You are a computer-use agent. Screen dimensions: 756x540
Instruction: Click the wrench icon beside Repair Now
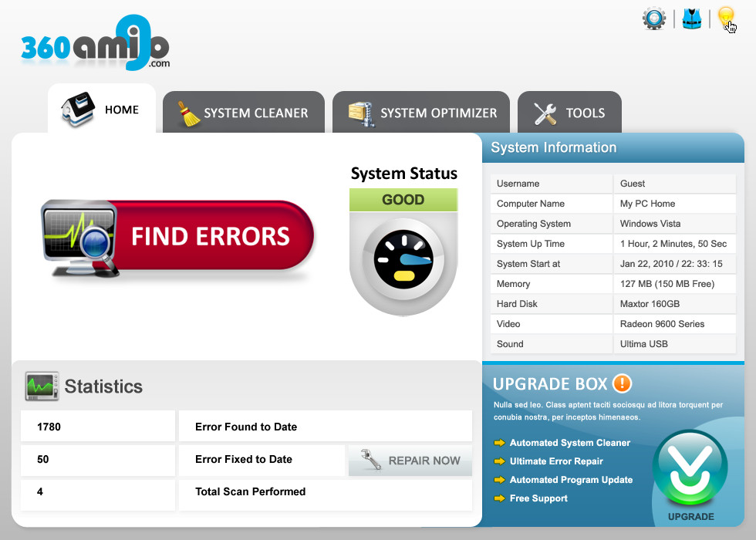371,460
